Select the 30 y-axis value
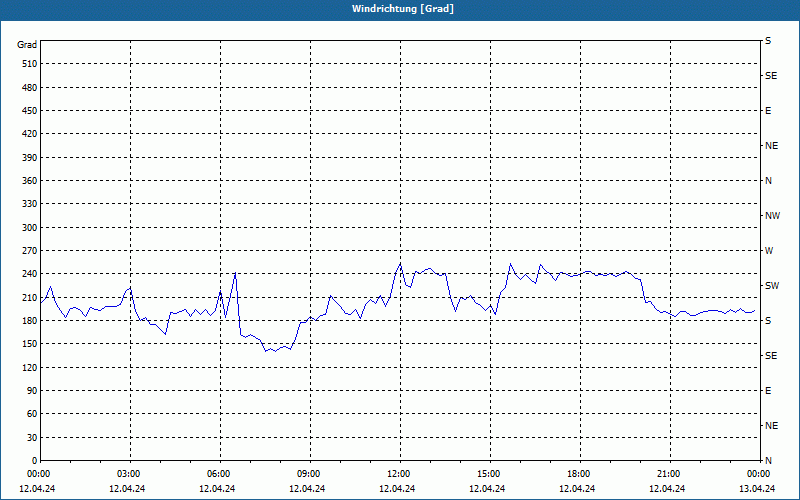This screenshot has height=500, width=800. (x=32, y=438)
